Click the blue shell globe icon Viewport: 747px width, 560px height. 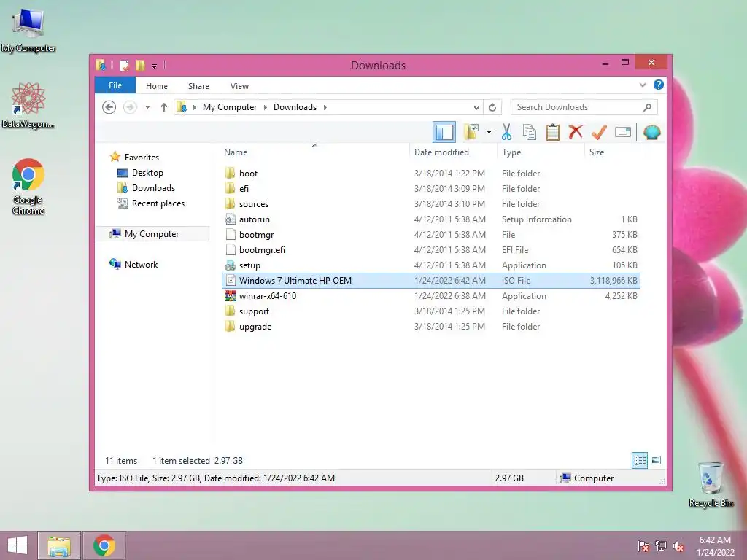coord(651,132)
